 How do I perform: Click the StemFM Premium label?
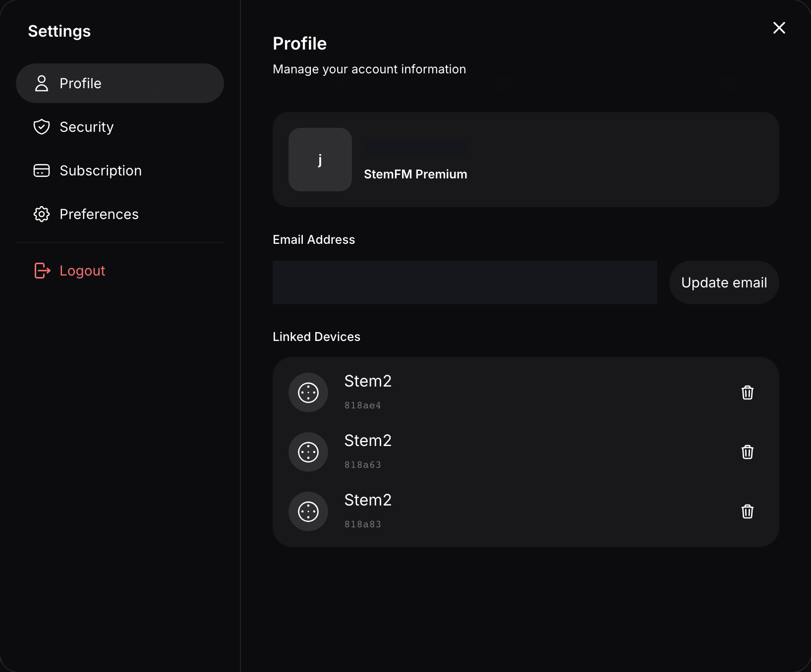click(x=415, y=174)
